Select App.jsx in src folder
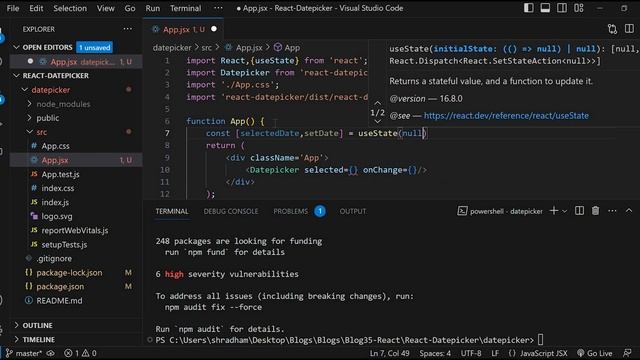 (x=54, y=160)
